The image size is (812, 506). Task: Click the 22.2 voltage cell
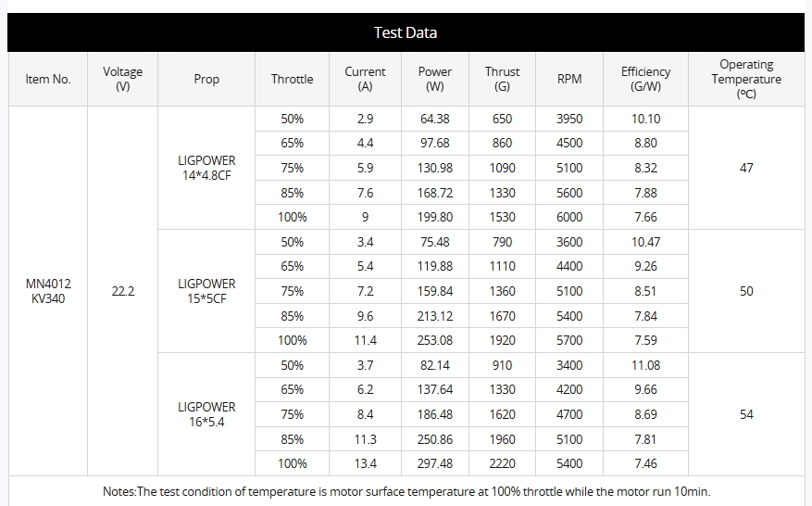coord(123,291)
